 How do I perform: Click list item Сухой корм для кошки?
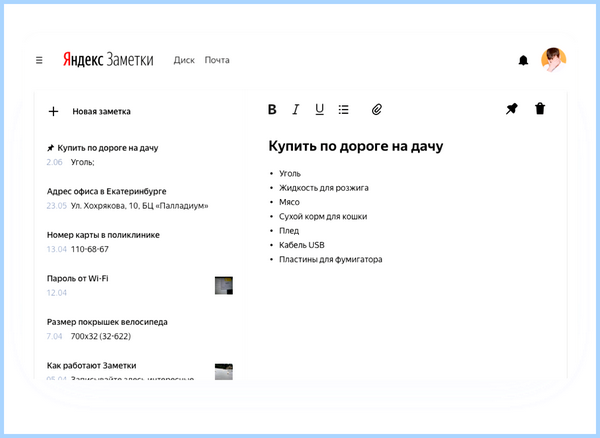(323, 217)
